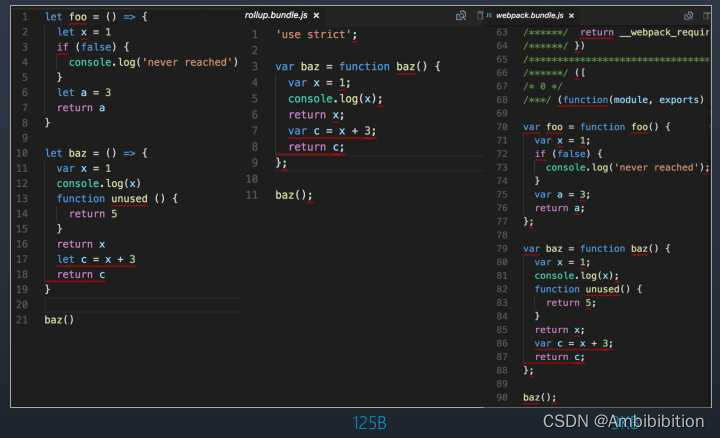Image resolution: width=720 pixels, height=438 pixels.
Task: Close the rollup.bundle.js tab
Action: coord(316,16)
